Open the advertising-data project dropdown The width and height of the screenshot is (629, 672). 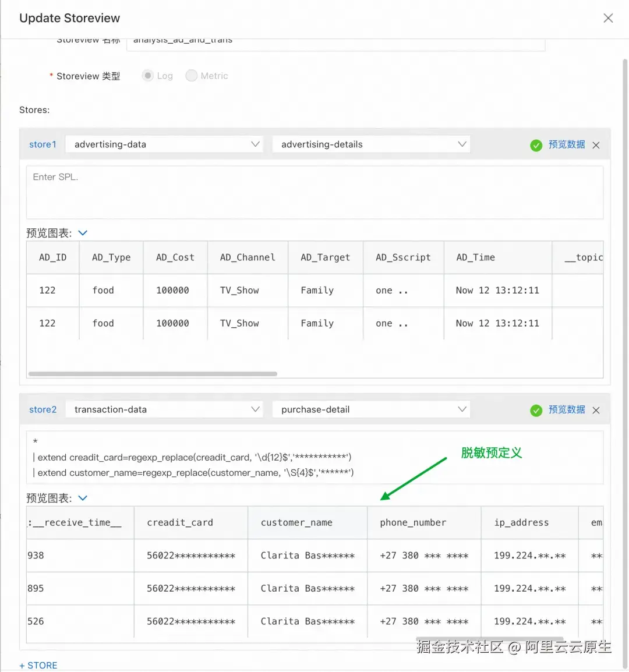164,144
